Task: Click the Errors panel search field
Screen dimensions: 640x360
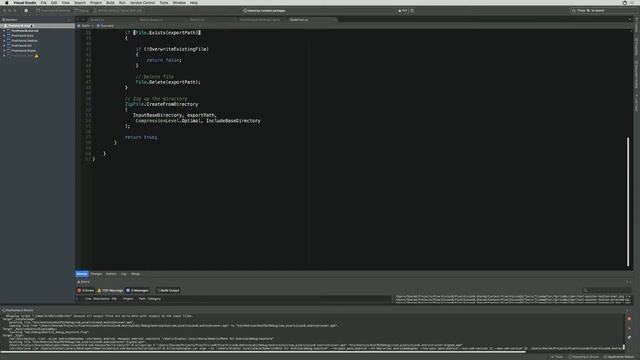Action: click(x=607, y=290)
